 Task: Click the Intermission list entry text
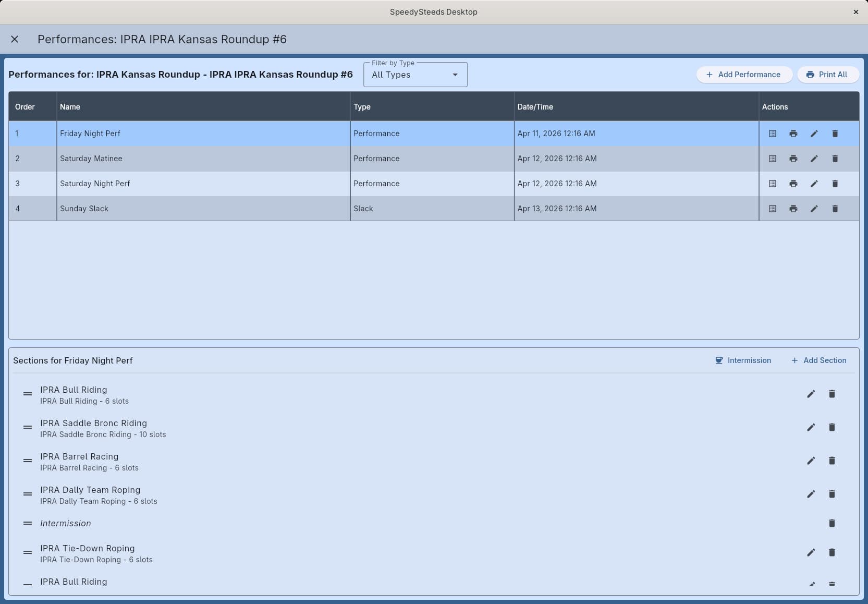[x=66, y=523]
